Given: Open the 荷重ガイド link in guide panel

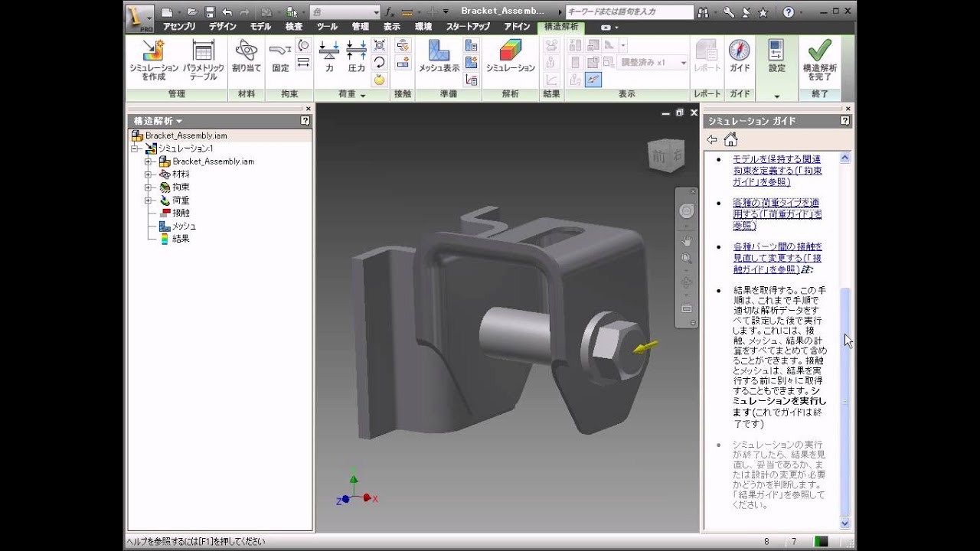Looking at the screenshot, I should (x=777, y=214).
